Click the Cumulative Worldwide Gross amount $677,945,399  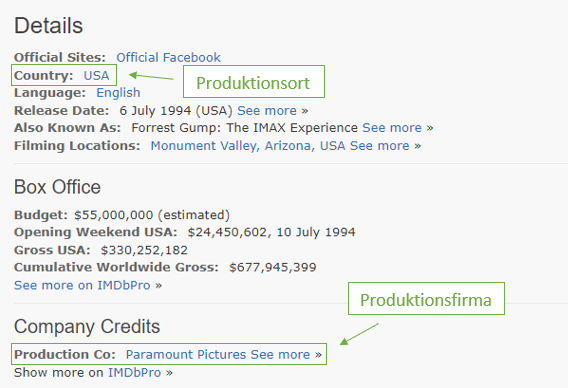point(273,267)
